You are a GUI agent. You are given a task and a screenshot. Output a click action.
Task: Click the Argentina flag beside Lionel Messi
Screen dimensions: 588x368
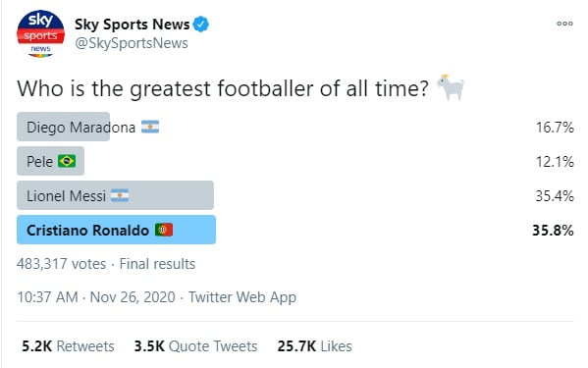pyautogui.click(x=120, y=195)
